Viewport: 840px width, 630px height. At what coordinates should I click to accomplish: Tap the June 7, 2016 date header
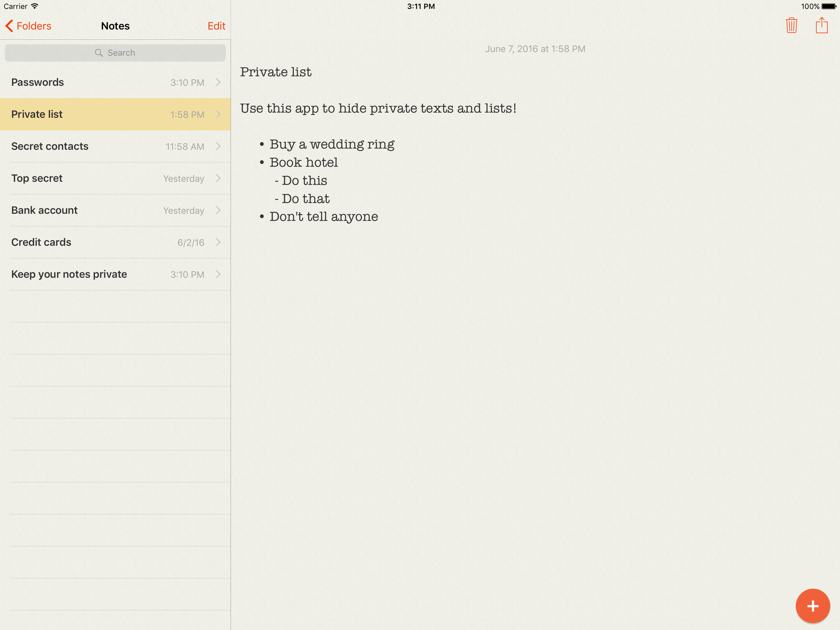[x=535, y=49]
